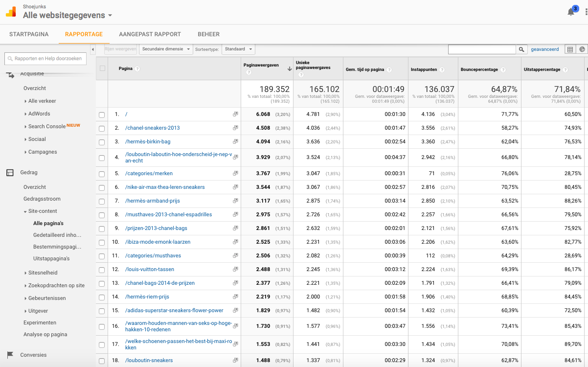Viewport: 588px width, 367px height.
Task: Check the /louis-vuitton-tassen row checkbox
Action: pyautogui.click(x=102, y=270)
